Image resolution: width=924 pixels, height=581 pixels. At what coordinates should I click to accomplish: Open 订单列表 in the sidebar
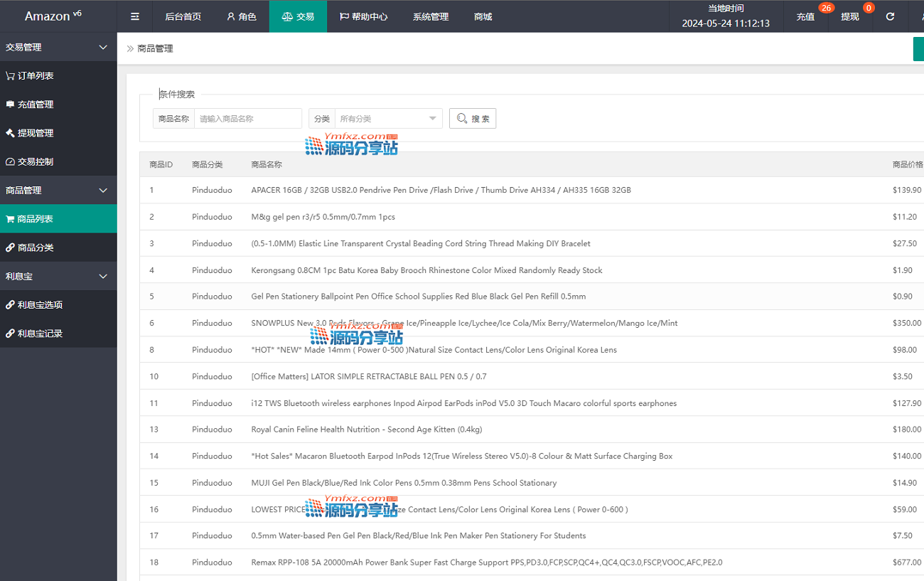36,76
